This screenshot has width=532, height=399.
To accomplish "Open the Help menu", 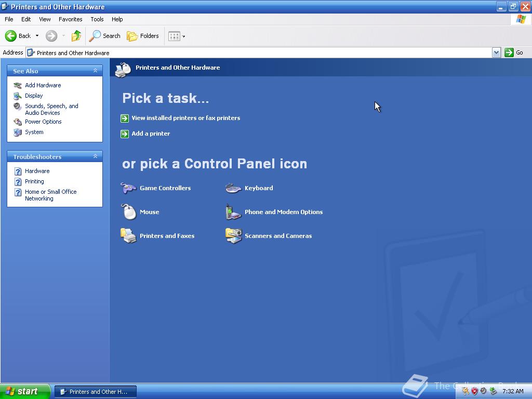I will tap(117, 19).
